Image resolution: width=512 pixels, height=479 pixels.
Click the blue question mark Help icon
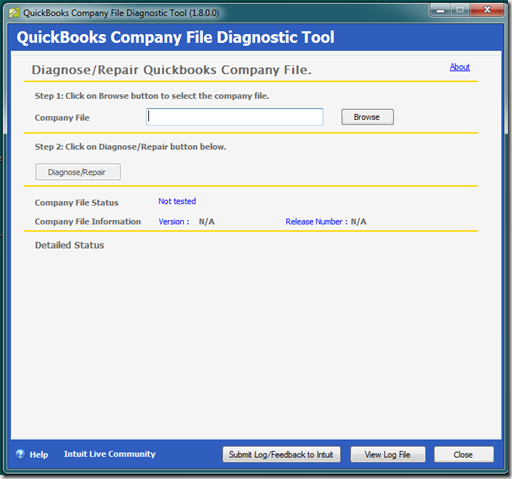[x=20, y=454]
